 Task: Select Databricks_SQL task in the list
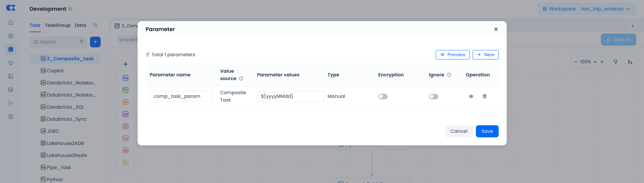point(65,107)
